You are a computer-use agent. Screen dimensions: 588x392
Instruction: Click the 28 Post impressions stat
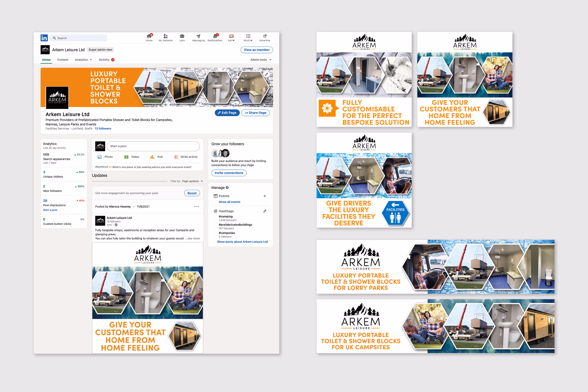(63, 203)
